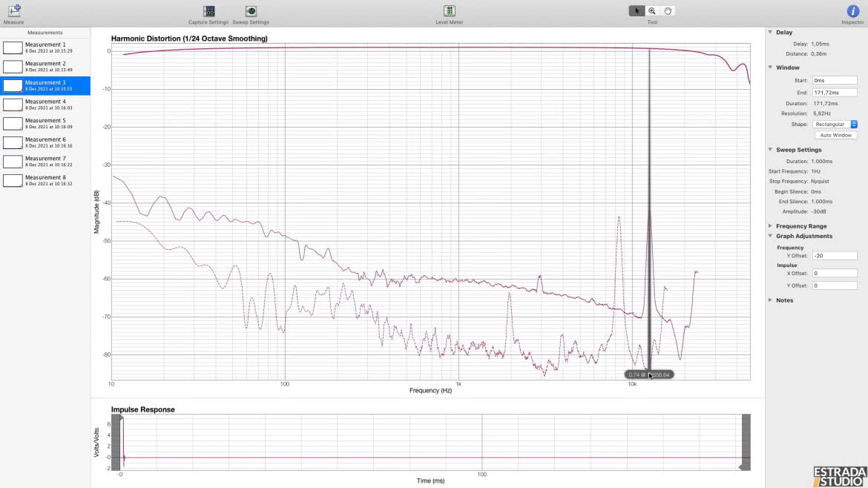Select the hand pan tool

(x=668, y=10)
